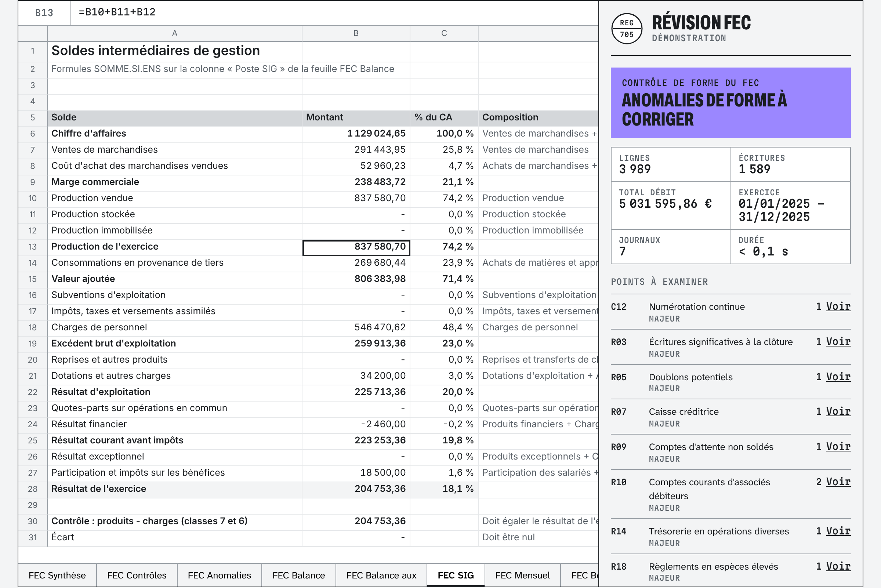Click Voir for Écritures significatives à la clôture
The width and height of the screenshot is (881, 588).
(x=838, y=342)
